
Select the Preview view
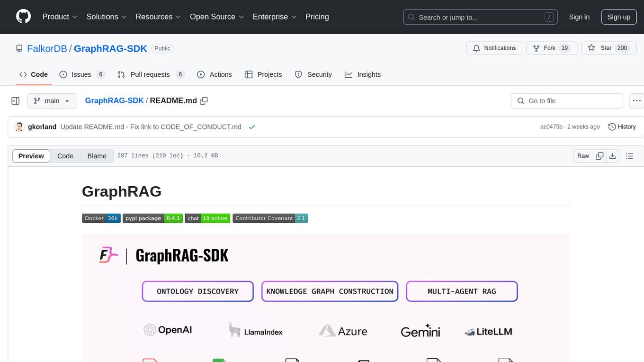pos(31,156)
